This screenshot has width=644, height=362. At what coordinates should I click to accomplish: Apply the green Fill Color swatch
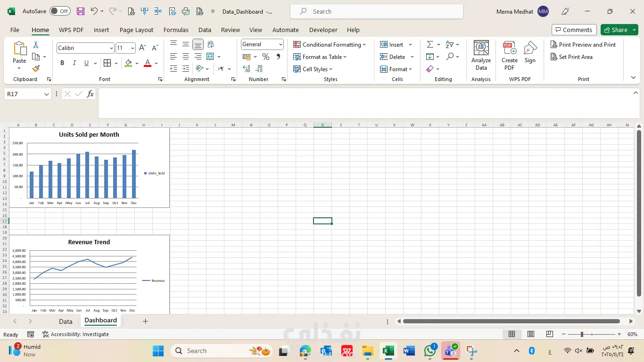click(128, 63)
